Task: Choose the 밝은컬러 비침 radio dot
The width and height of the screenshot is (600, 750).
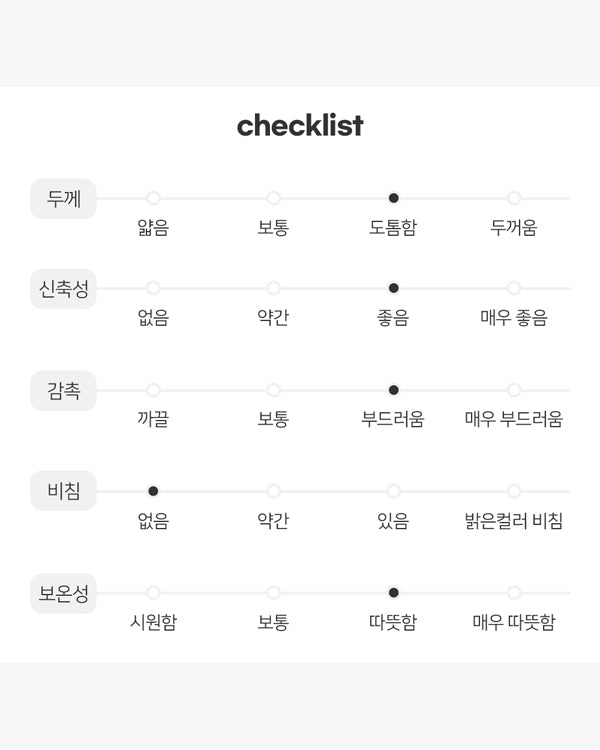Action: [x=514, y=491]
